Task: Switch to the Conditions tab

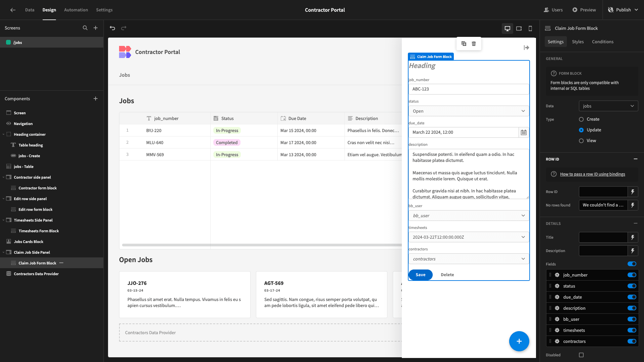Action: point(602,42)
